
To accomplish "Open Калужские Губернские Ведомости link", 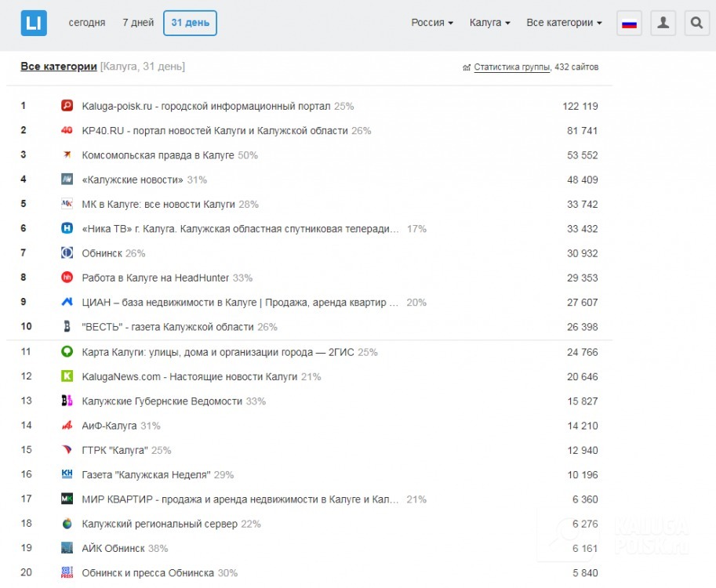I will tap(162, 401).
